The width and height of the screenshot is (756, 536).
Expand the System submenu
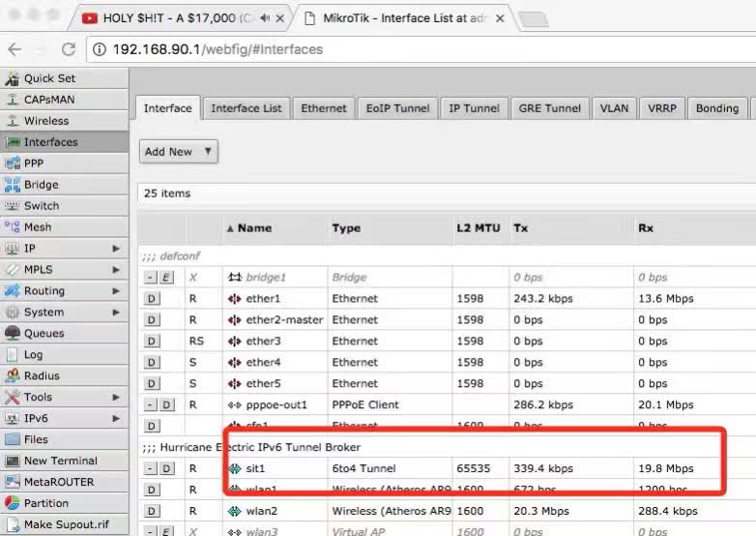coord(116,312)
